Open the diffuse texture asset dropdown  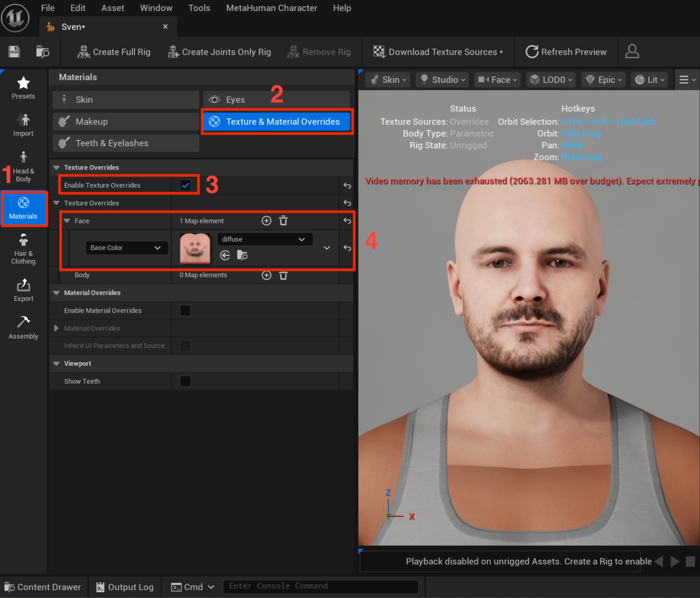click(x=265, y=239)
